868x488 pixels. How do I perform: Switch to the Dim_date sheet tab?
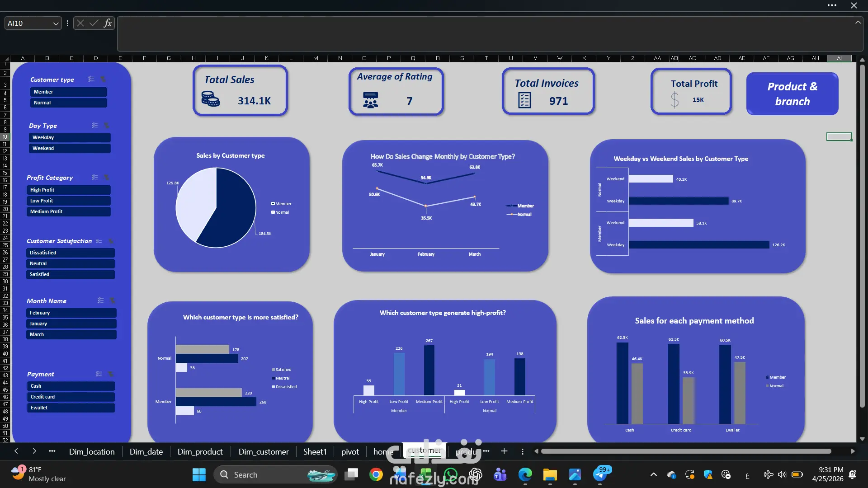(146, 451)
